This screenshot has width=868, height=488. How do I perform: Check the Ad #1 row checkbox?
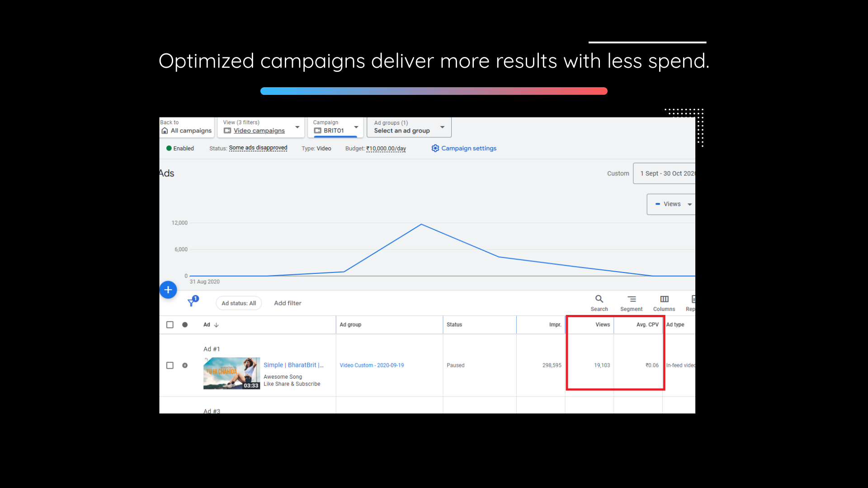(x=170, y=366)
